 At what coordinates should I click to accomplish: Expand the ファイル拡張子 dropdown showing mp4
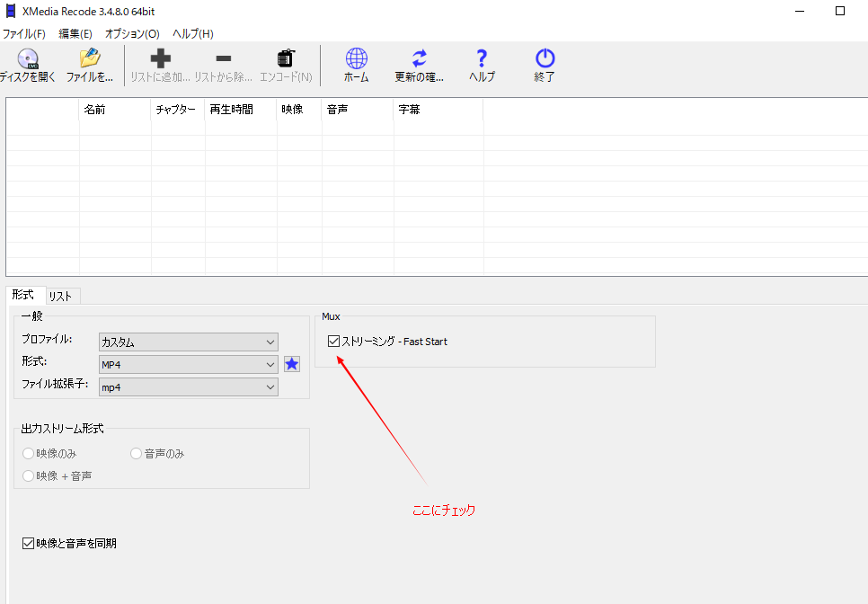189,386
